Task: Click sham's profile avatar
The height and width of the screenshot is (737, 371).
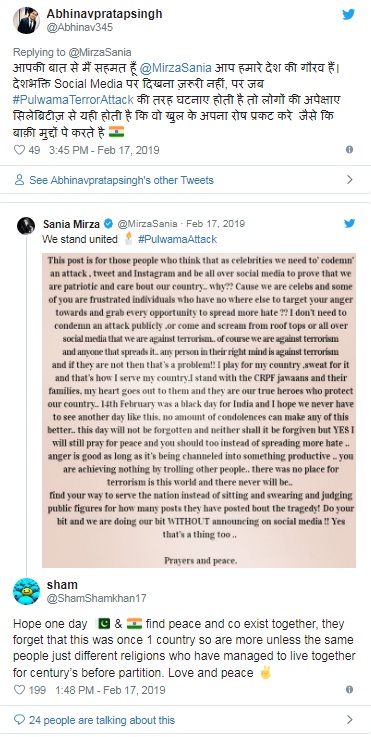Action: [26, 591]
